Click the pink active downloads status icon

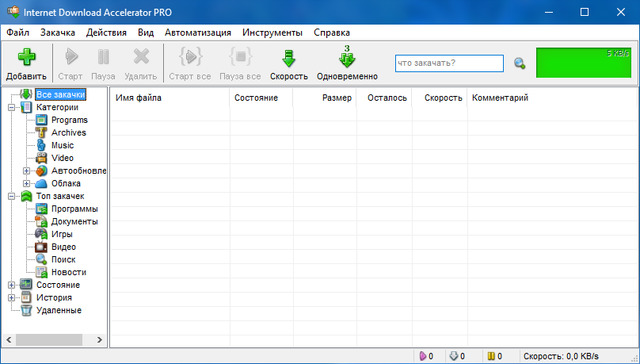(423, 356)
